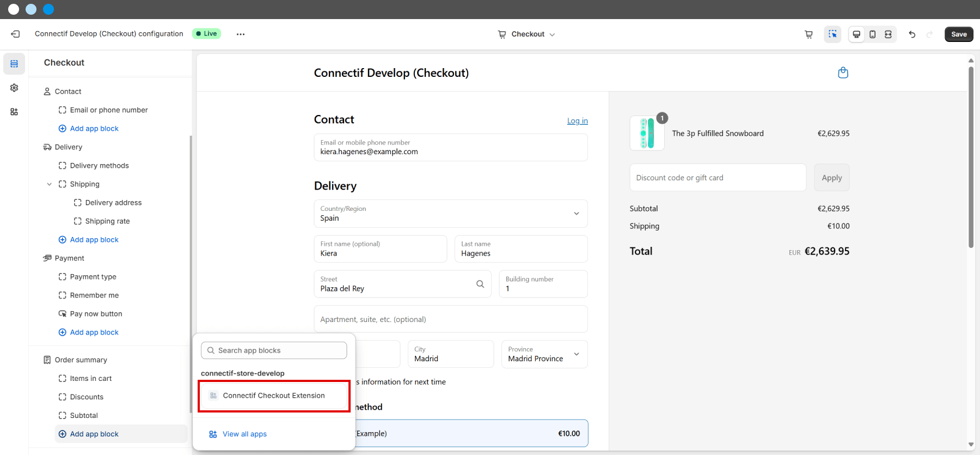This screenshot has height=455, width=980.
Task: Select the Delivery methods item in sidebar
Action: [x=99, y=166]
